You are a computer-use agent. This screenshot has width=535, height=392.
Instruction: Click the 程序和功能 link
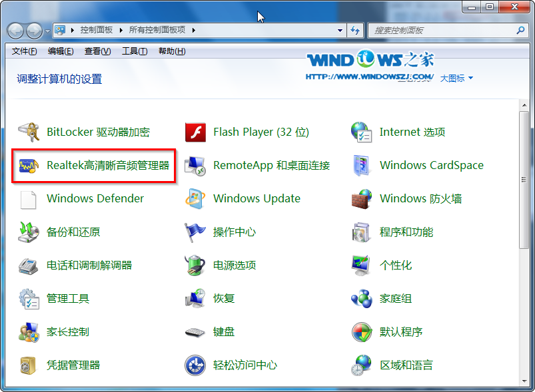(406, 232)
